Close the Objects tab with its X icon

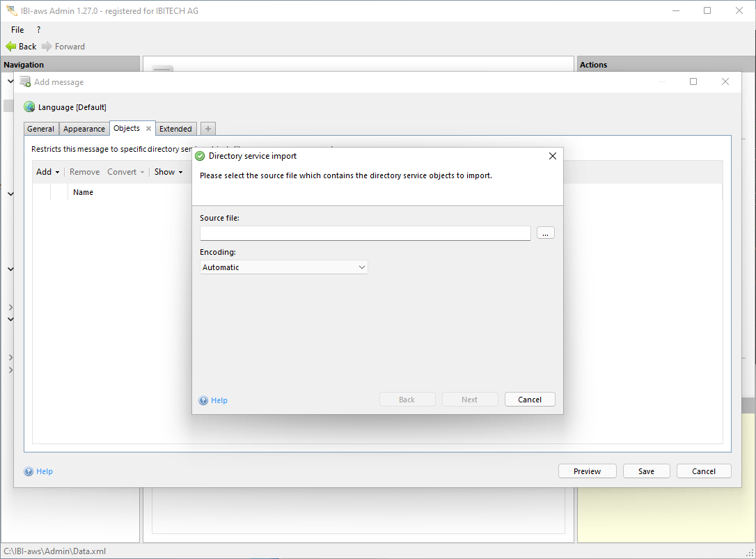tap(148, 129)
